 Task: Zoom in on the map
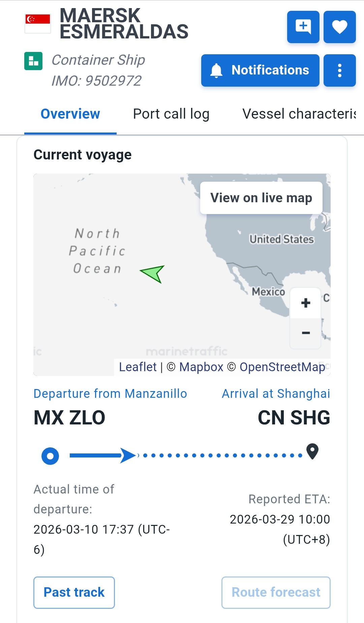[305, 303]
